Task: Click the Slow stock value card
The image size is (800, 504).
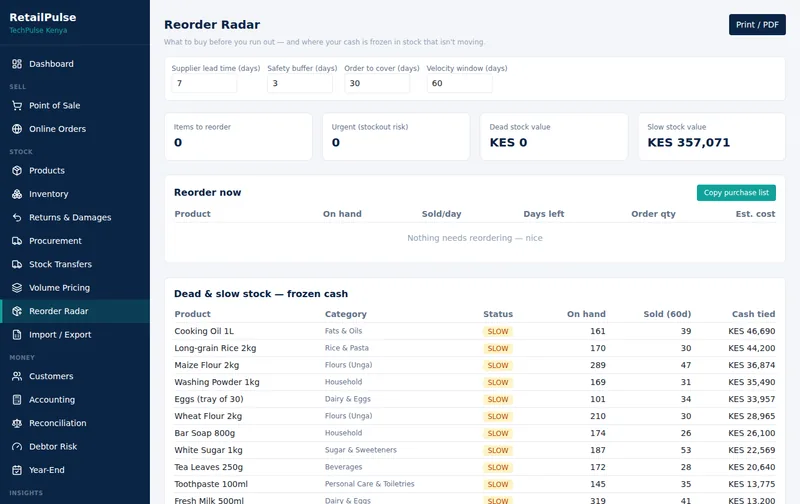Action: pyautogui.click(x=712, y=137)
